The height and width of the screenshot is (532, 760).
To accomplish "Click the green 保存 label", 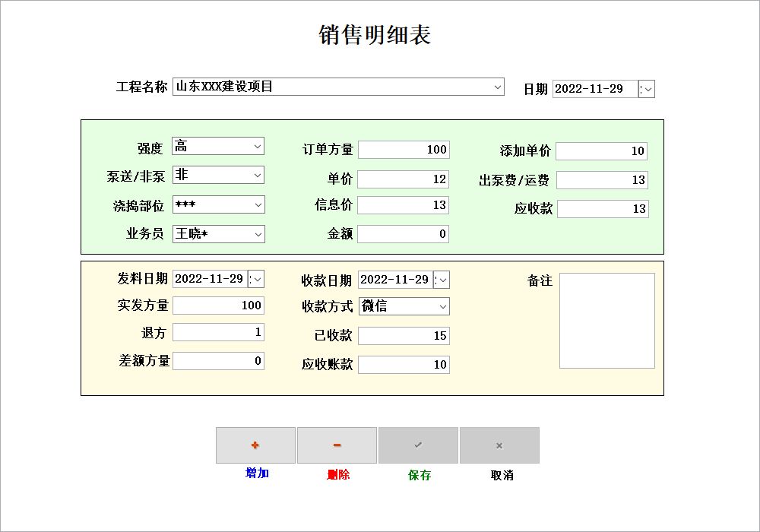I will [x=420, y=475].
